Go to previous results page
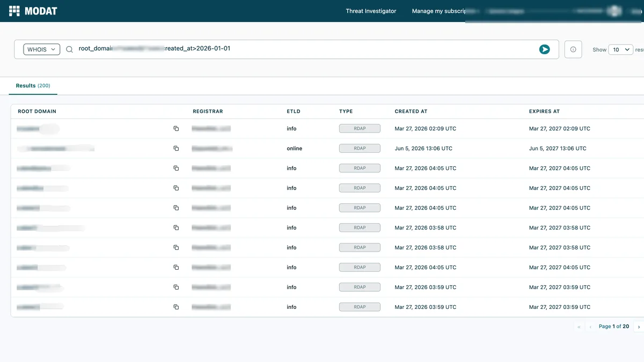The width and height of the screenshot is (644, 362). [x=590, y=327]
